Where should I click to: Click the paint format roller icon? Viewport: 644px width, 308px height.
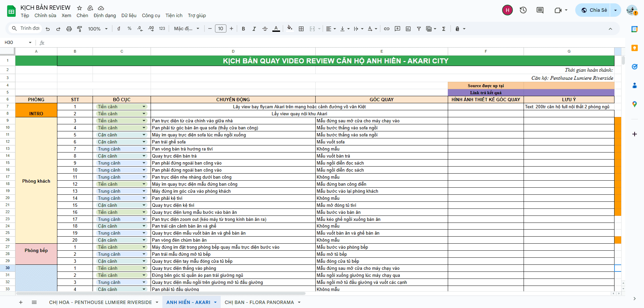pyautogui.click(x=79, y=29)
